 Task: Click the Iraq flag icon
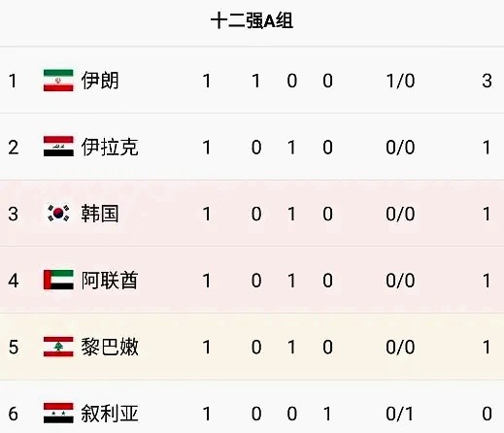click(x=58, y=147)
